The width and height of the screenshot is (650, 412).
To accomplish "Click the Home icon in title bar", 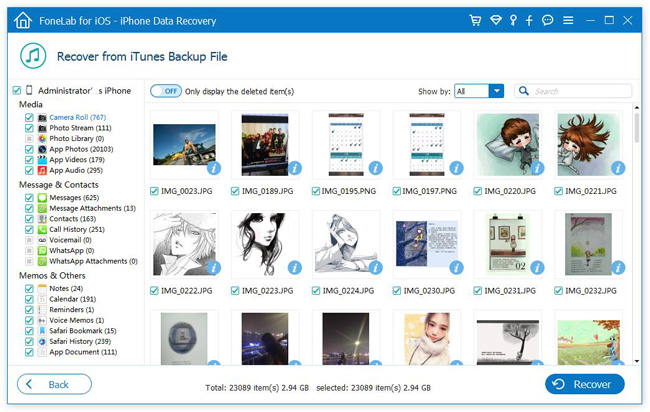I will point(22,20).
